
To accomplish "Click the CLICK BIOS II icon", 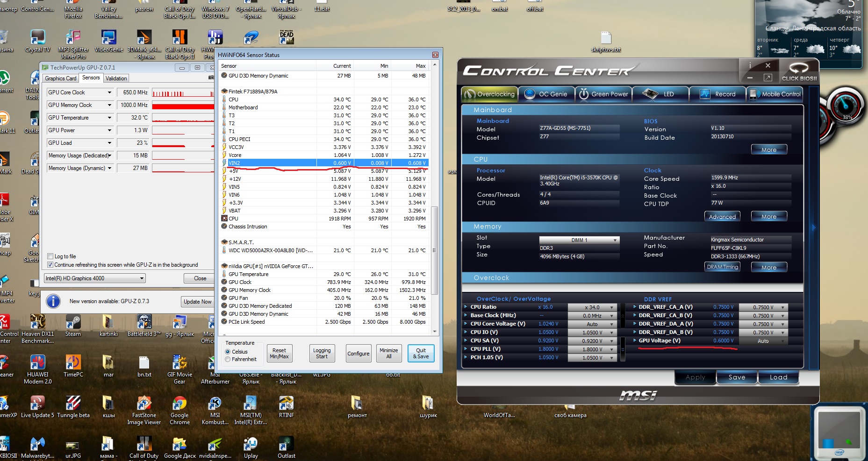I will tap(799, 70).
